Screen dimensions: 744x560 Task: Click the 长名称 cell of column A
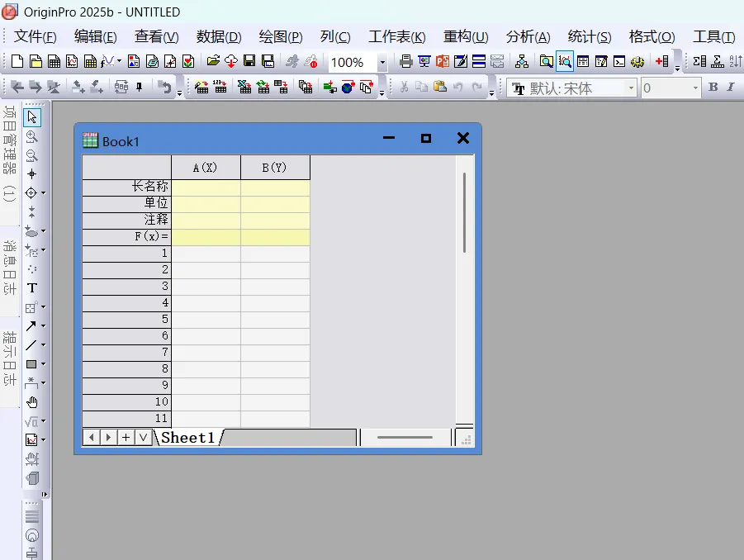(x=206, y=187)
